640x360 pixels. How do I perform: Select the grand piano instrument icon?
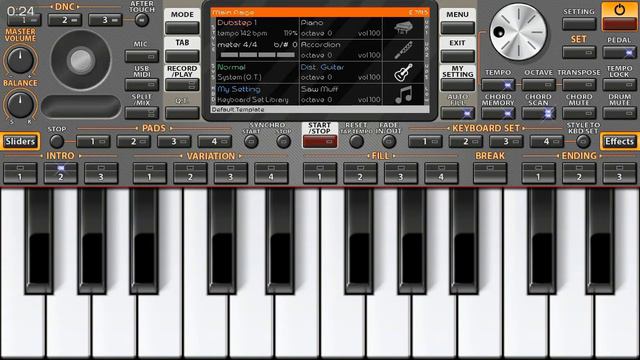(x=403, y=28)
